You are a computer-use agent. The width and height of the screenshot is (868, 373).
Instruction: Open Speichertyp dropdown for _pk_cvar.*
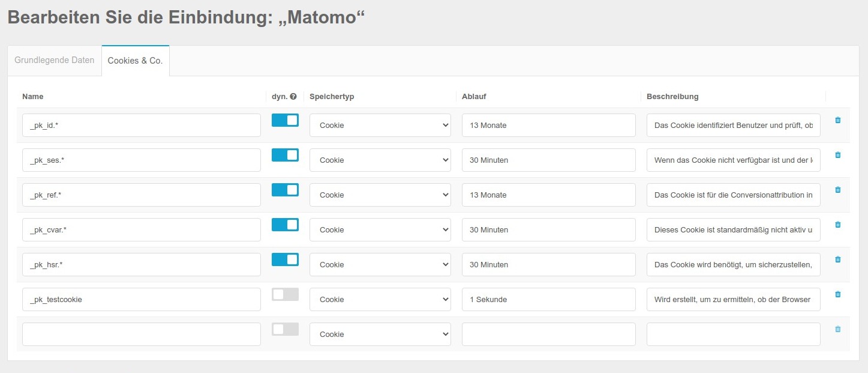coord(380,230)
